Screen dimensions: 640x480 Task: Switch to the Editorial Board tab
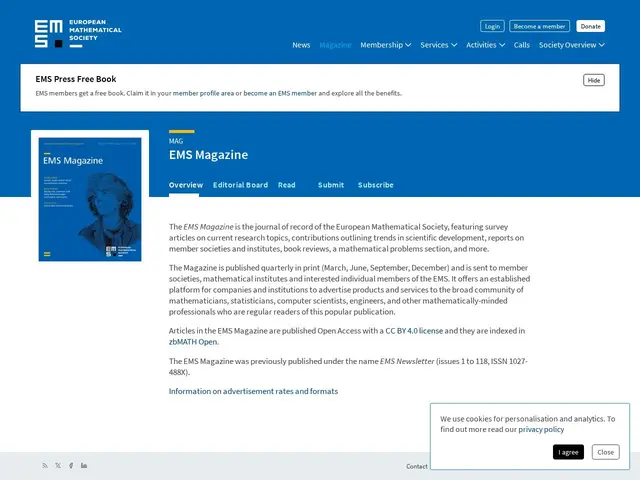(x=240, y=185)
